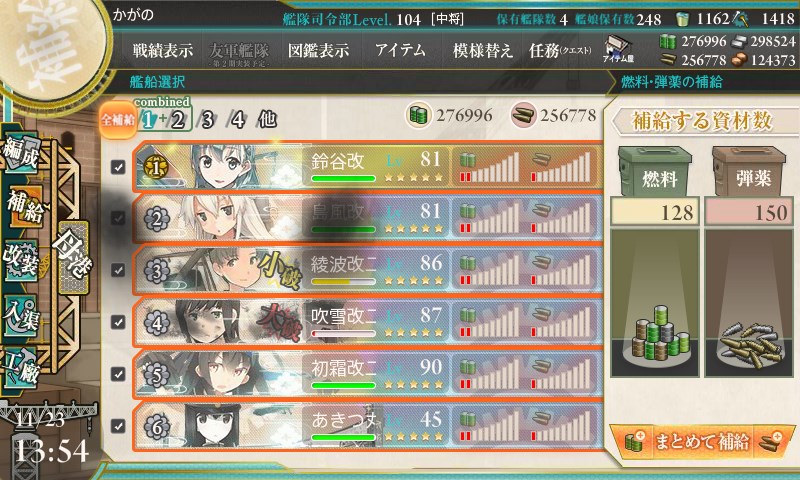
Task: Select the 初霜改二 ship row
Action: click(368, 374)
